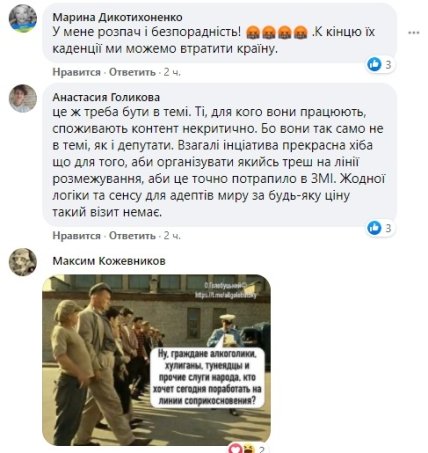Click the angry emoji row in Марина's comment
Screen dimensions: 428x453
276,33
